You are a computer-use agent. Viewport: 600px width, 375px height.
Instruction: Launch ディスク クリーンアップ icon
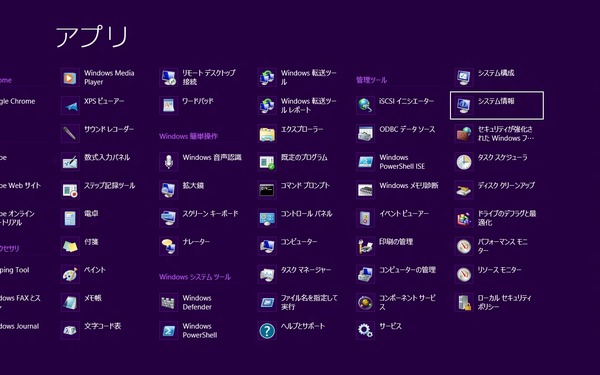(464, 190)
